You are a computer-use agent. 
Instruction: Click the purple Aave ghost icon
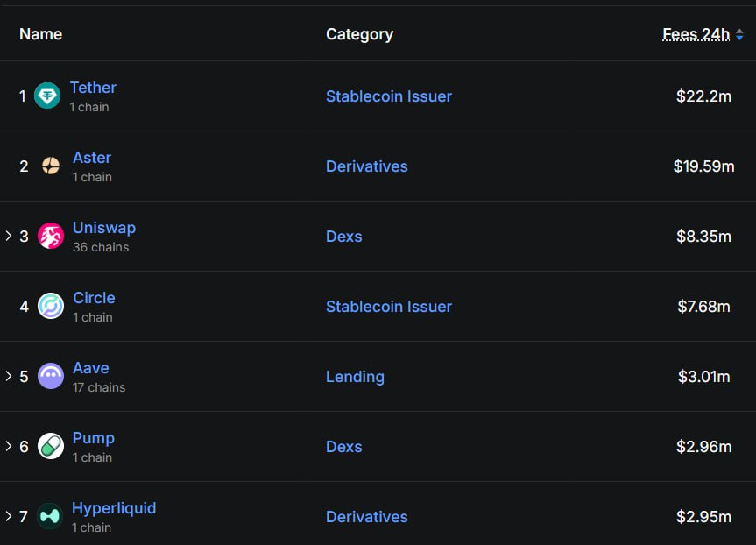tap(51, 376)
